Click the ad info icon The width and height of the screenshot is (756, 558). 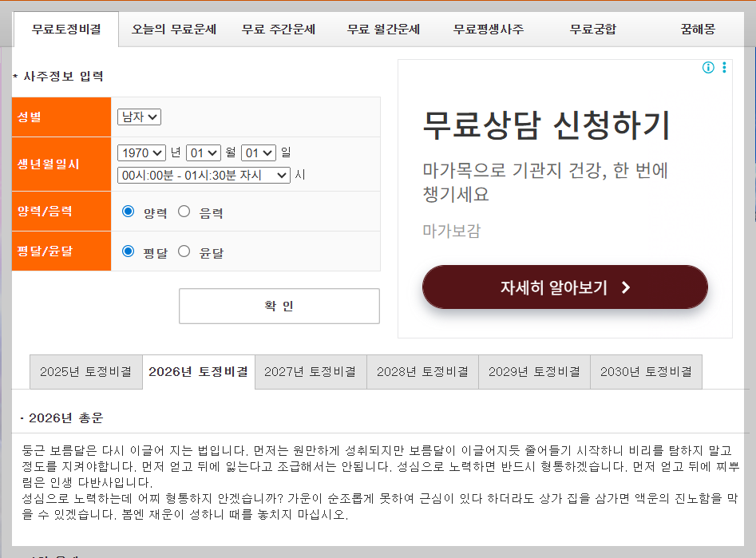(707, 68)
